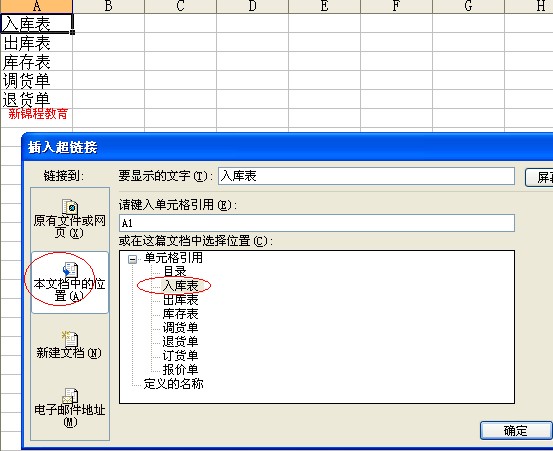
Task: Collapse the 单元格引用 tree node
Action: click(132, 260)
